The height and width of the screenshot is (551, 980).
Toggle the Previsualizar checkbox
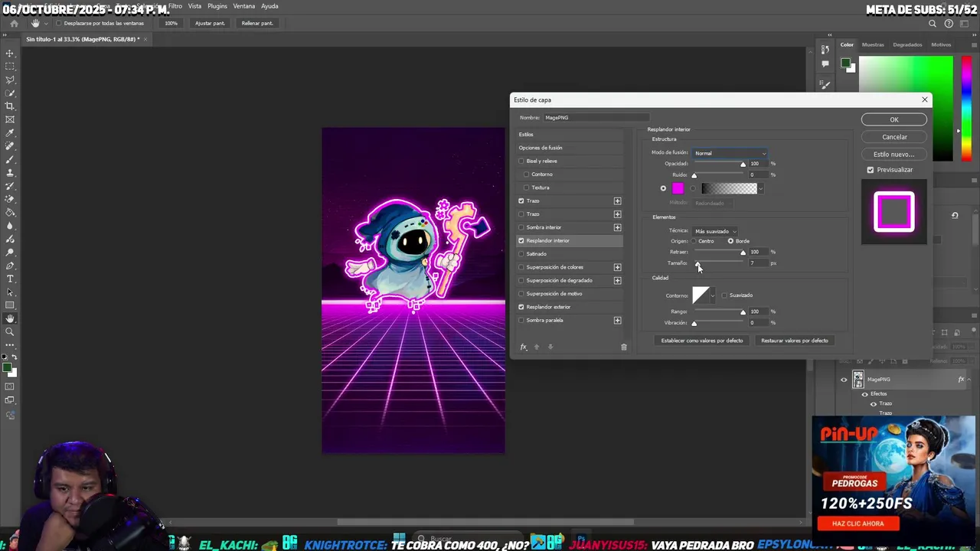point(871,170)
